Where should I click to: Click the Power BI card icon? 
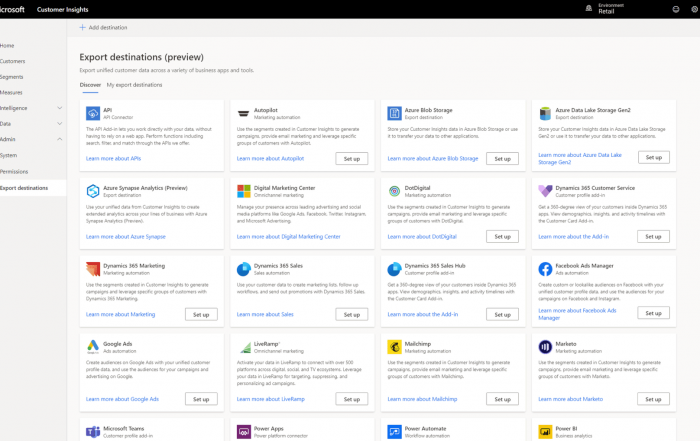click(x=545, y=432)
